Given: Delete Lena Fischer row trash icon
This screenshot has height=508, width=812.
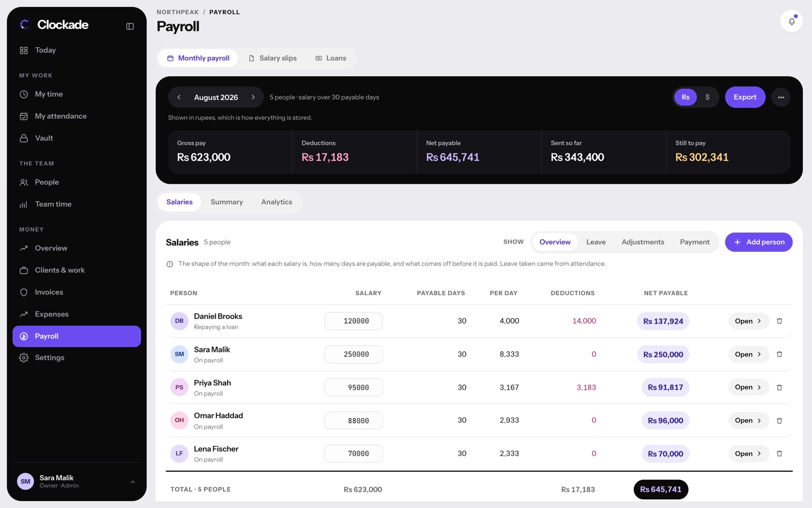Looking at the screenshot, I should [780, 454].
